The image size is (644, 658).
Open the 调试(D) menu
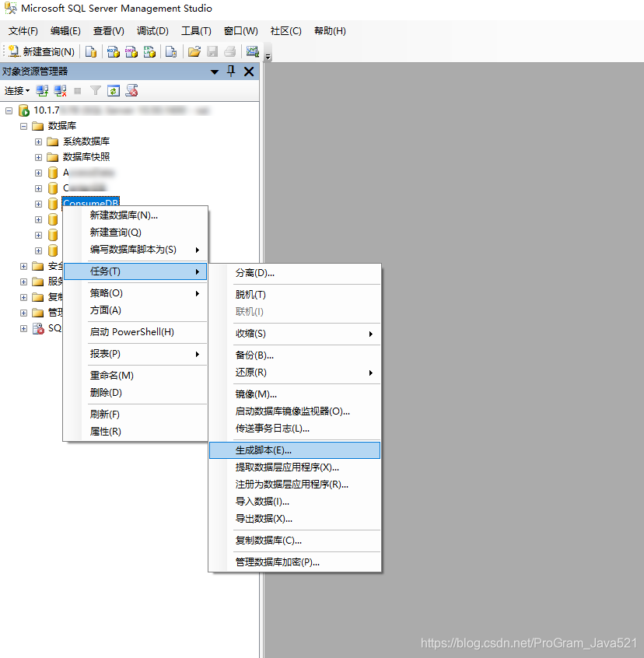[x=152, y=31]
